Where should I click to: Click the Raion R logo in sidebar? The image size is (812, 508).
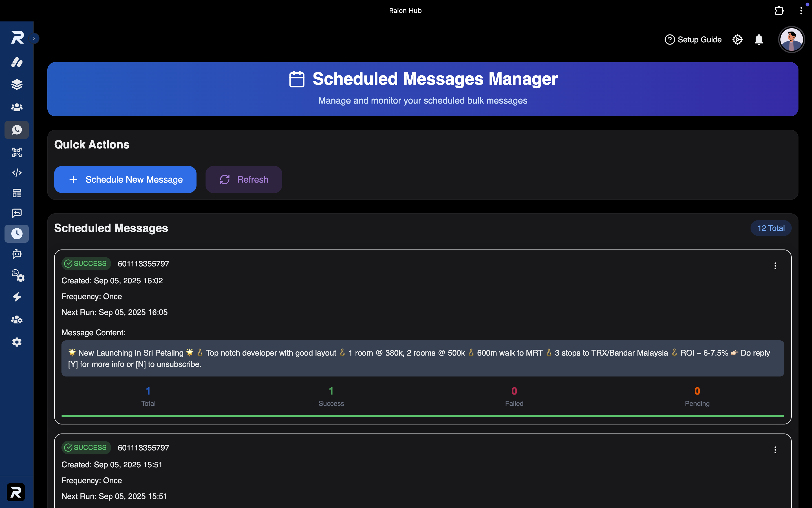pyautogui.click(x=17, y=37)
